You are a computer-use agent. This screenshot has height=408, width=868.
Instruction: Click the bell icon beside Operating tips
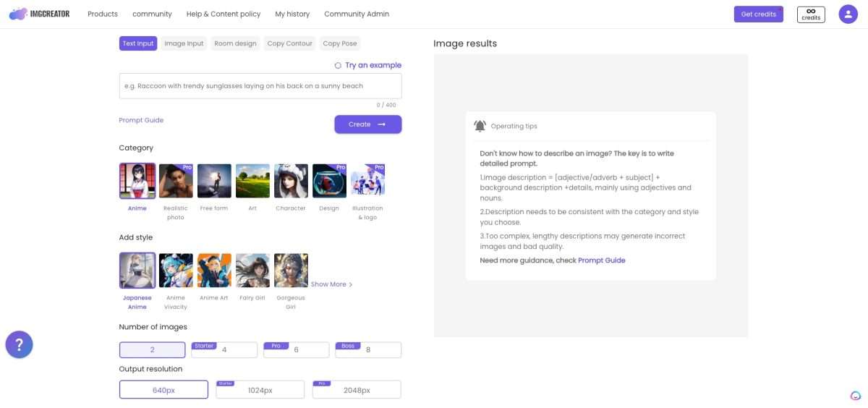point(480,126)
